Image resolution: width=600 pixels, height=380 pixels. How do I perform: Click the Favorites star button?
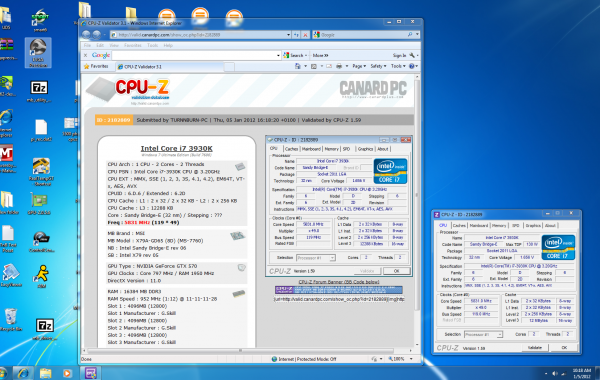click(96, 67)
